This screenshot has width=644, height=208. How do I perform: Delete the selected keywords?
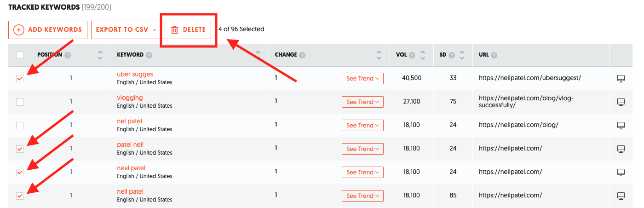188,30
